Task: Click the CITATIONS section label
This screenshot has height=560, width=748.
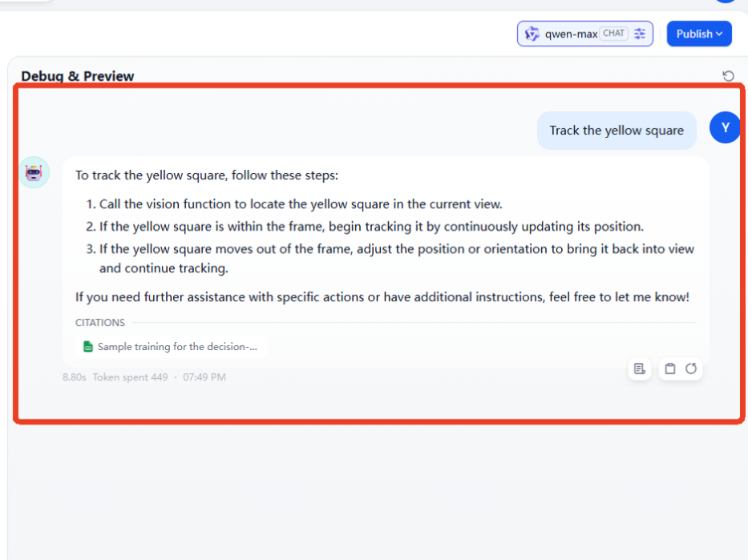Action: [100, 323]
